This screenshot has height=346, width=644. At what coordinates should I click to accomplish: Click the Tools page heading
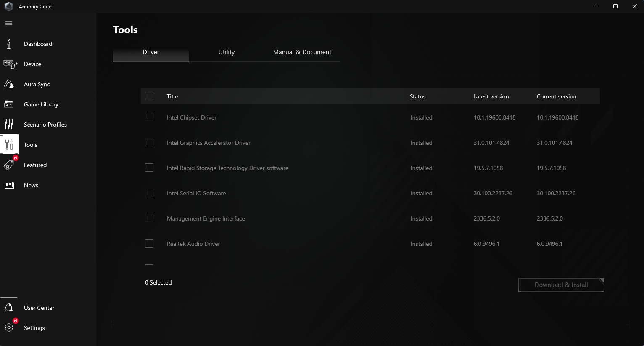(x=125, y=30)
